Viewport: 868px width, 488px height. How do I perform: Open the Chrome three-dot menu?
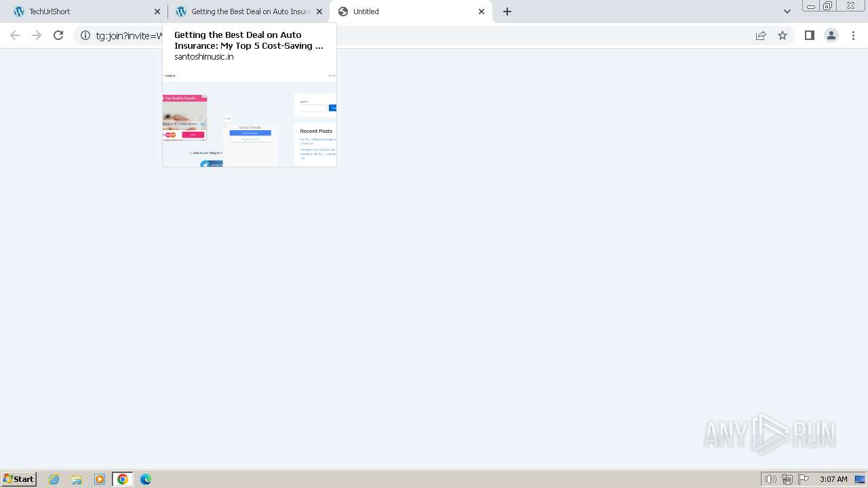(x=854, y=35)
